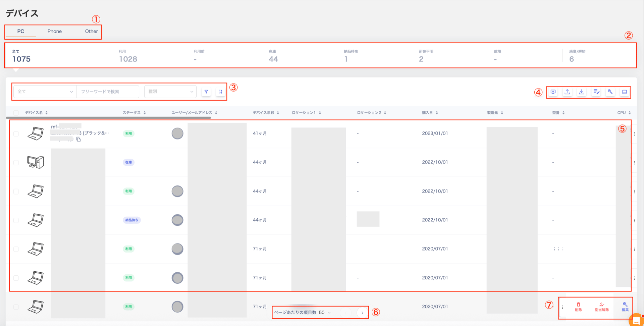This screenshot has width=644, height=326.
Task: Sort by デバイス名 column
Action: (x=47, y=113)
